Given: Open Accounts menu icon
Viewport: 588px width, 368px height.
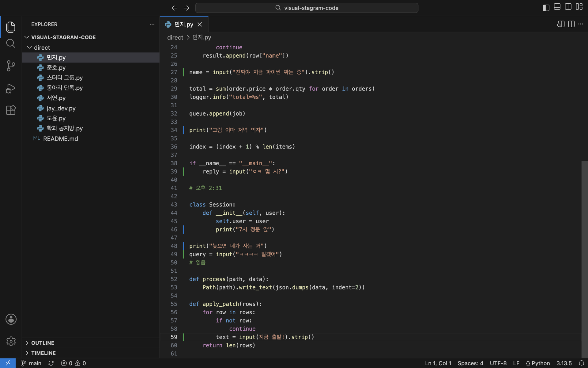Looking at the screenshot, I should [11, 319].
